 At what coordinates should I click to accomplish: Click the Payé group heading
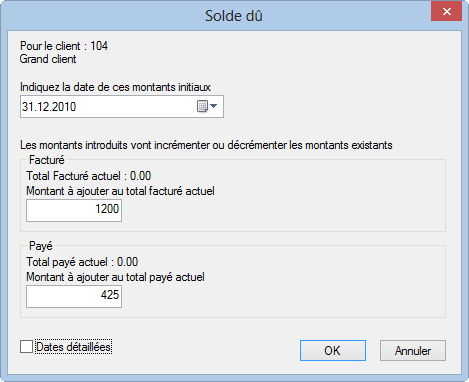[41, 246]
